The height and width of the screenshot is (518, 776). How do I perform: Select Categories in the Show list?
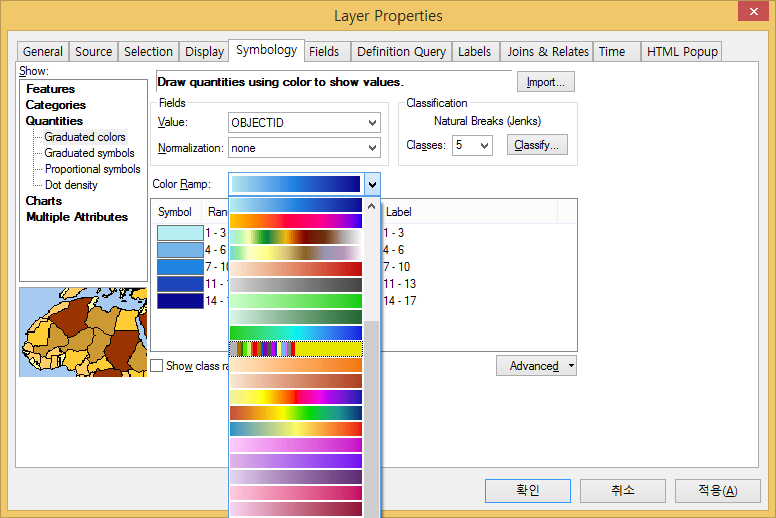(x=56, y=105)
